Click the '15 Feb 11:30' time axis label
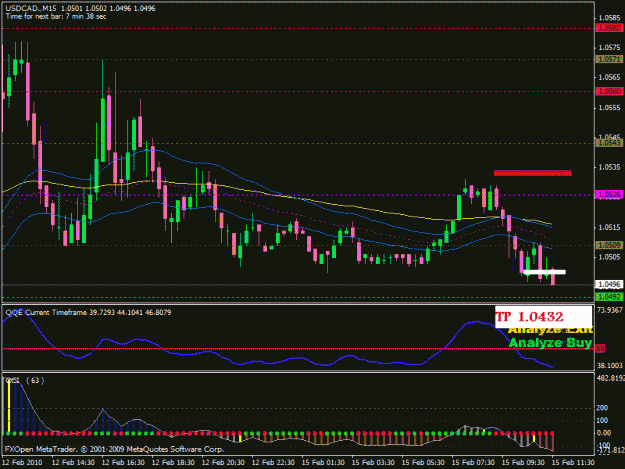Image resolution: width=625 pixels, height=469 pixels. click(573, 463)
